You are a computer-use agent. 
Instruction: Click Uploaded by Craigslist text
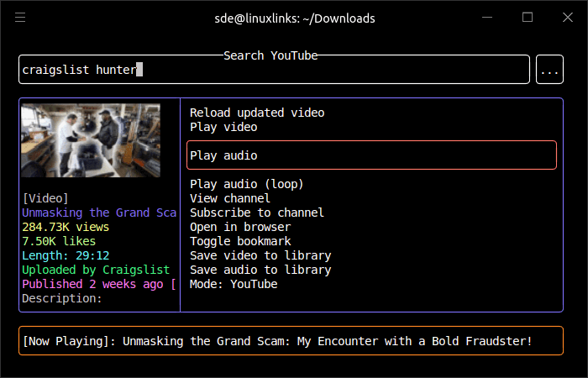pos(96,270)
